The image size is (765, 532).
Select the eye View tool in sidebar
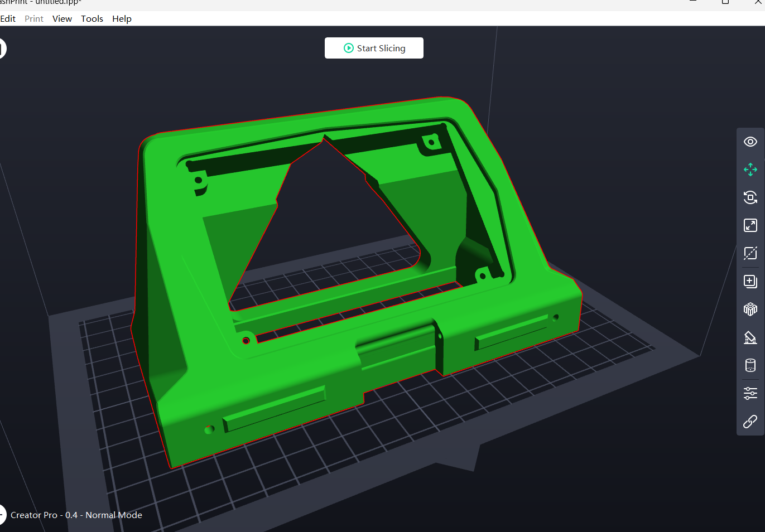pyautogui.click(x=750, y=142)
